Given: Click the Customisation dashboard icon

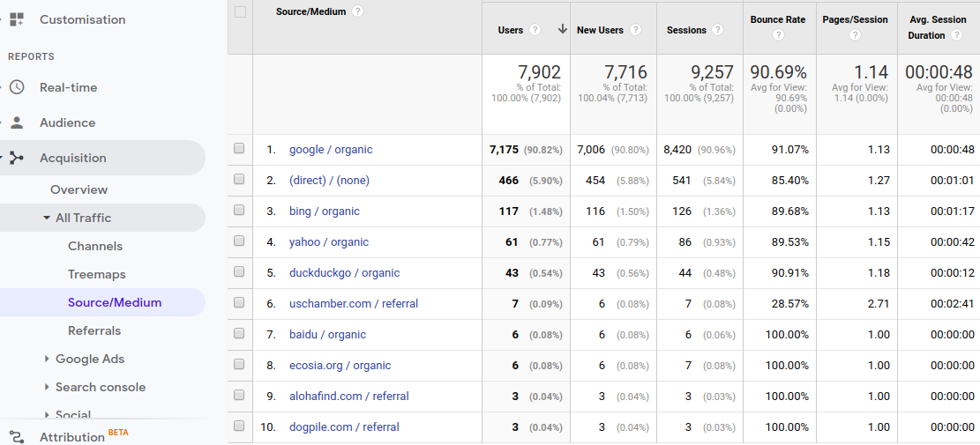Looking at the screenshot, I should pos(17,19).
